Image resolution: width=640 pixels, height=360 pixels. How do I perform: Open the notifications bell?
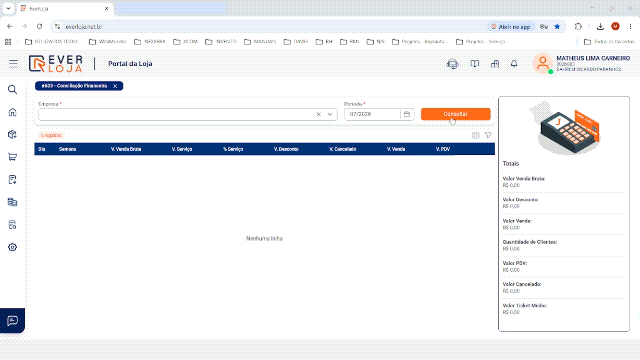pyautogui.click(x=514, y=64)
